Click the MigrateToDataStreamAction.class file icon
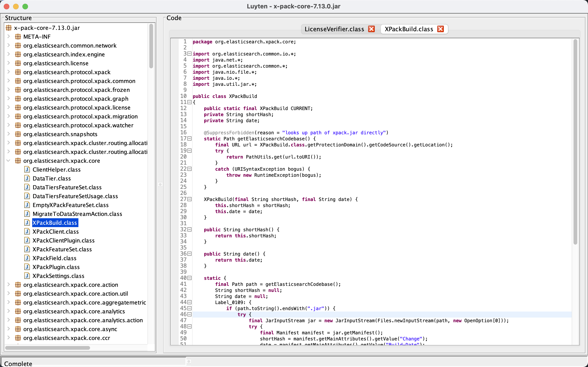 pos(27,214)
